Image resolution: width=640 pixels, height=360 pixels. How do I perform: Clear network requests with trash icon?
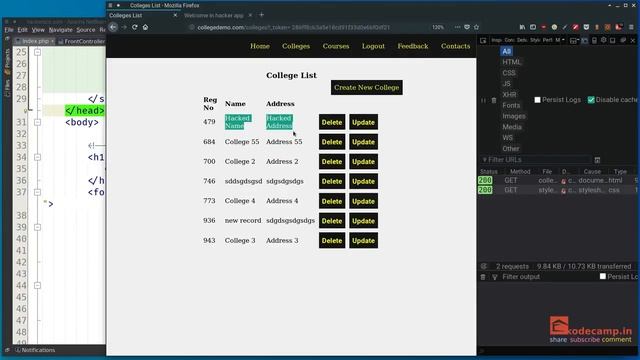click(x=493, y=100)
